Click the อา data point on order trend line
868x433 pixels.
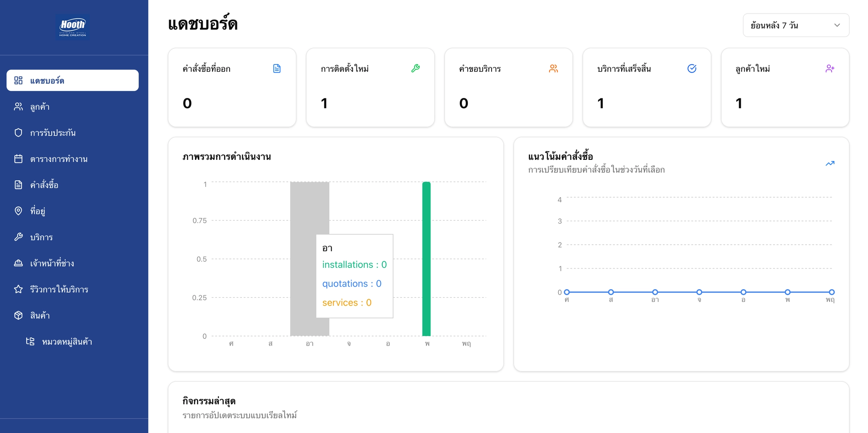point(655,292)
